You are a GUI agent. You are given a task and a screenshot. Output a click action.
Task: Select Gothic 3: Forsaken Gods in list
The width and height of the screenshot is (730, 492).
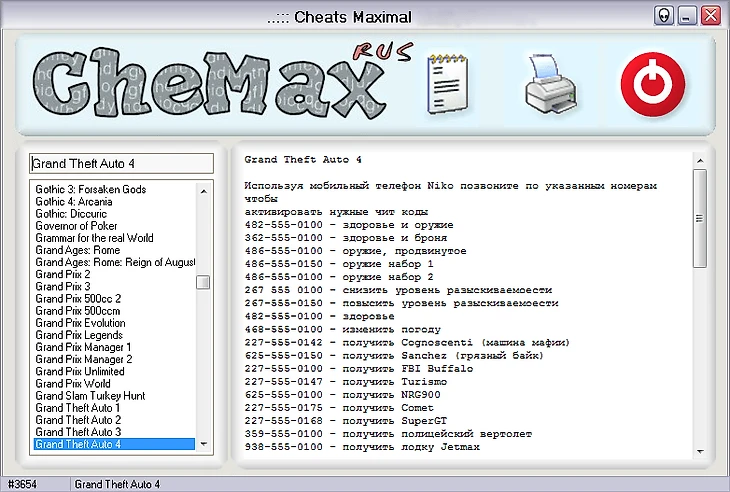[x=90, y=189]
